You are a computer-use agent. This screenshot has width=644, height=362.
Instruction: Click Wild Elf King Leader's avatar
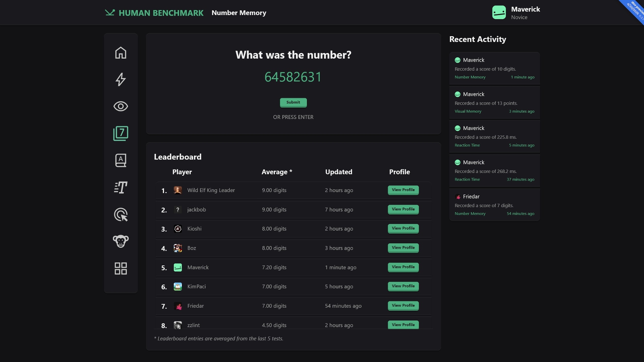pos(178,190)
